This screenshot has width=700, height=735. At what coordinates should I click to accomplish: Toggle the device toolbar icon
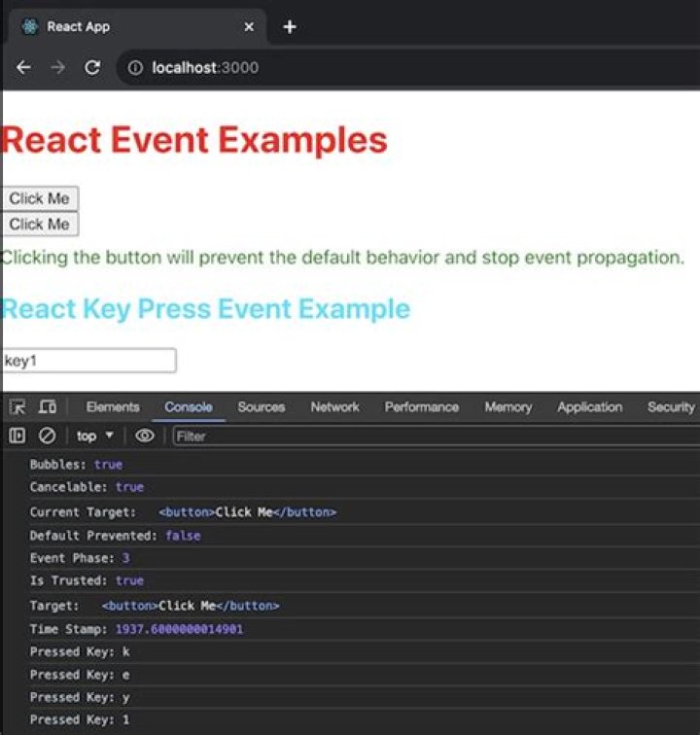[48, 406]
